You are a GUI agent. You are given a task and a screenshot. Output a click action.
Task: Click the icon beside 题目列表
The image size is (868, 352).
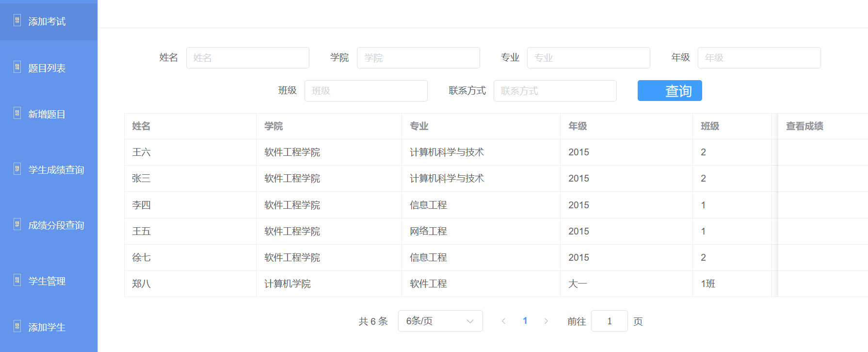[x=17, y=67]
